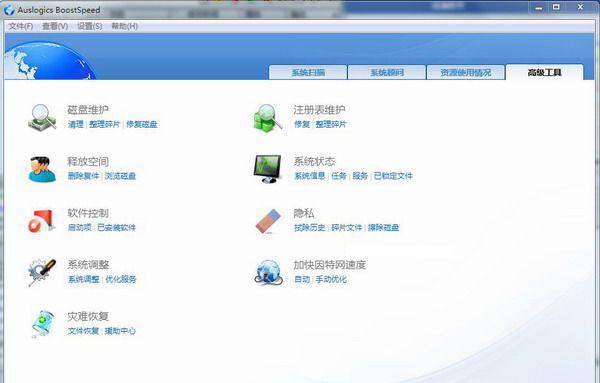Click the 文件恢复 link
The width and height of the screenshot is (600, 383).
(x=83, y=331)
